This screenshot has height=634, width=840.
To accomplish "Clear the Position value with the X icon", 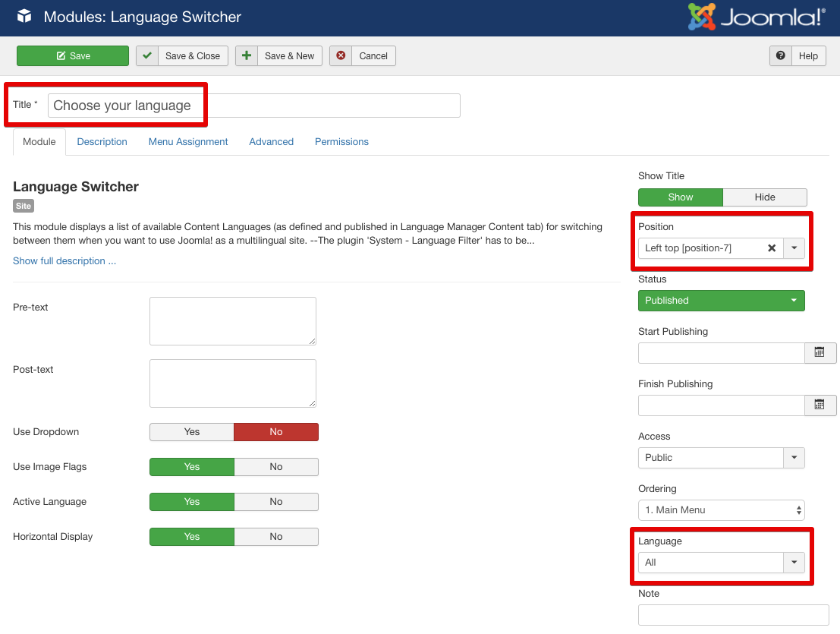I will click(772, 248).
